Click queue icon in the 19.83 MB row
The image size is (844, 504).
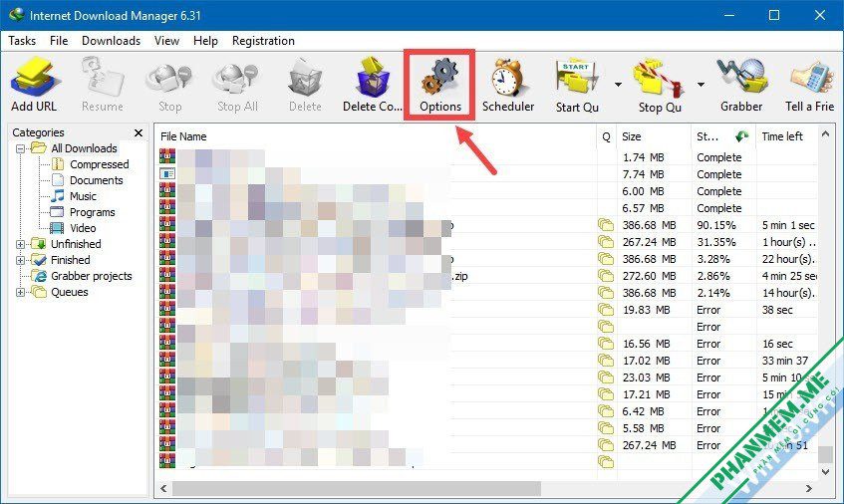coord(606,310)
